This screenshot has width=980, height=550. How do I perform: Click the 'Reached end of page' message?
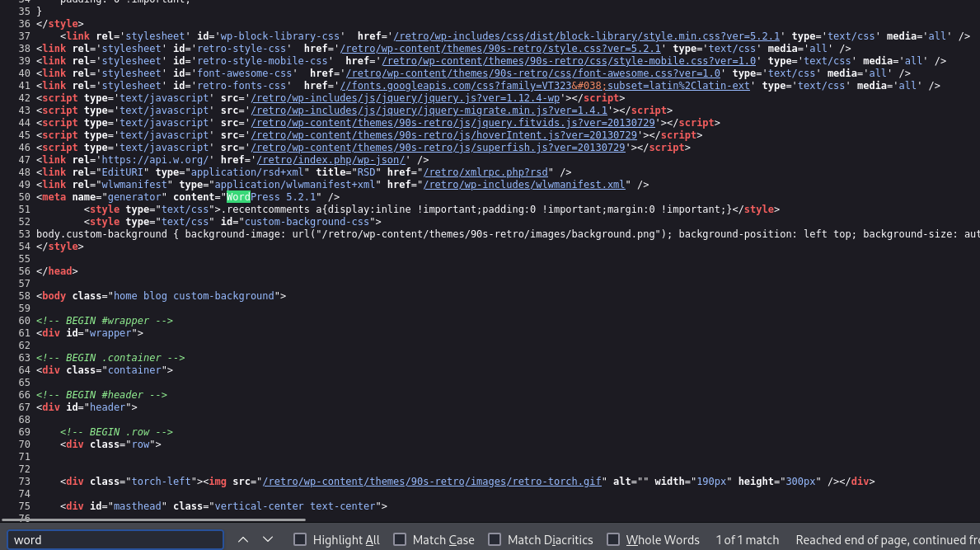(x=888, y=540)
